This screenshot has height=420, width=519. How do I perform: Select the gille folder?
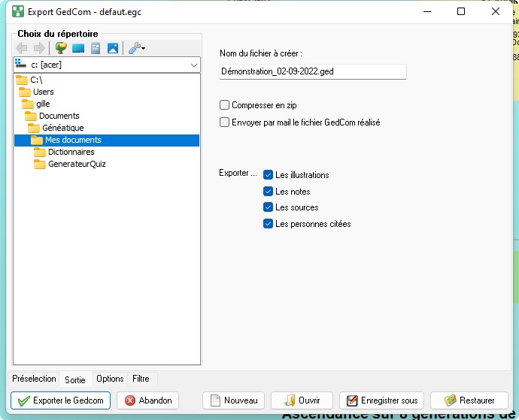point(36,104)
